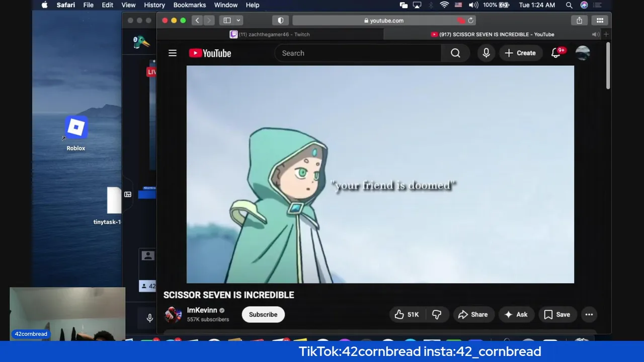Start voice search with the microphone icon
Viewport: 644px width, 362px height.
click(x=486, y=53)
